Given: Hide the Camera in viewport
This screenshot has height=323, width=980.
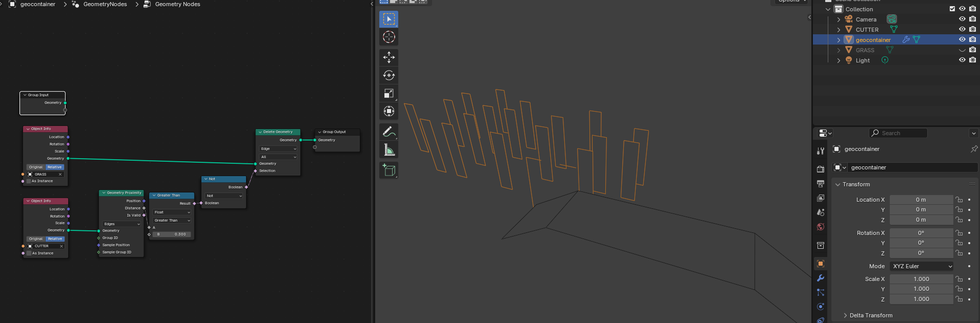Looking at the screenshot, I should pyautogui.click(x=962, y=19).
